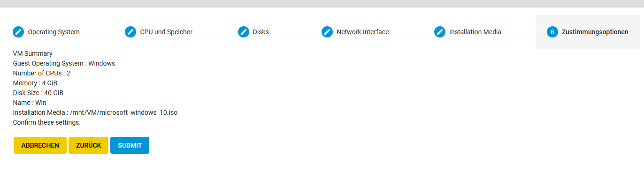Go back using the ZURÜCK button

(88, 145)
